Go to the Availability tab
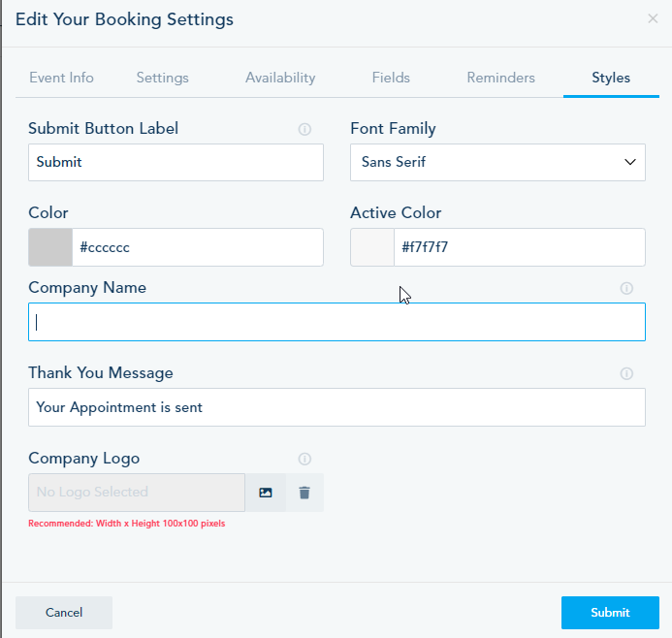Image resolution: width=672 pixels, height=638 pixels. tap(280, 78)
